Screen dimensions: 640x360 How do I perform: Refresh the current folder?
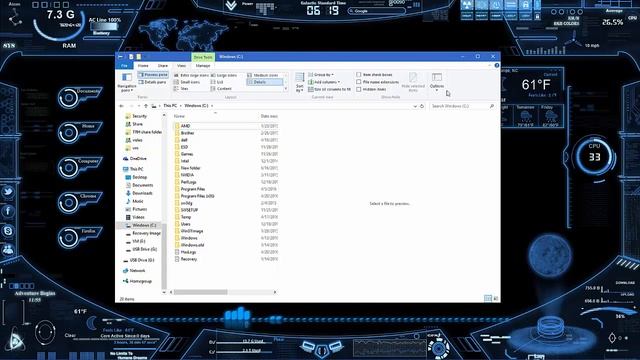pos(422,106)
